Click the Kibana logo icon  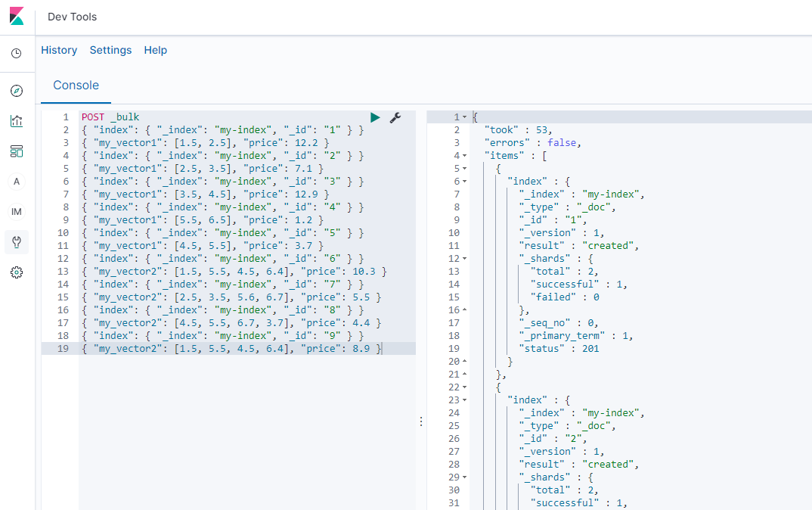tap(17, 16)
